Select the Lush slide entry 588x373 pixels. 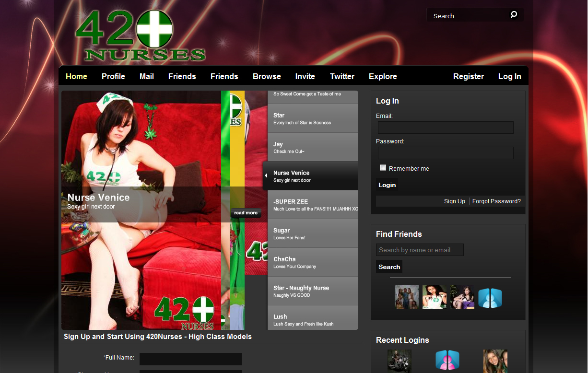313,318
